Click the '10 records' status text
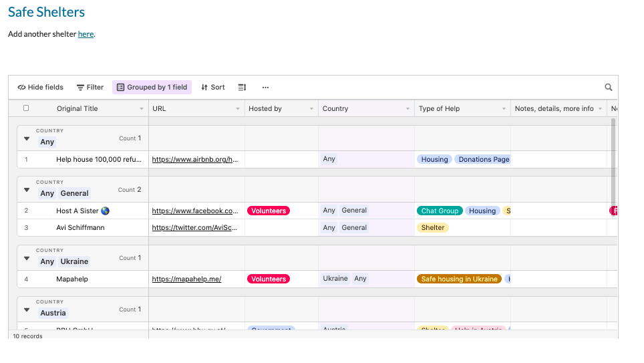 27,336
